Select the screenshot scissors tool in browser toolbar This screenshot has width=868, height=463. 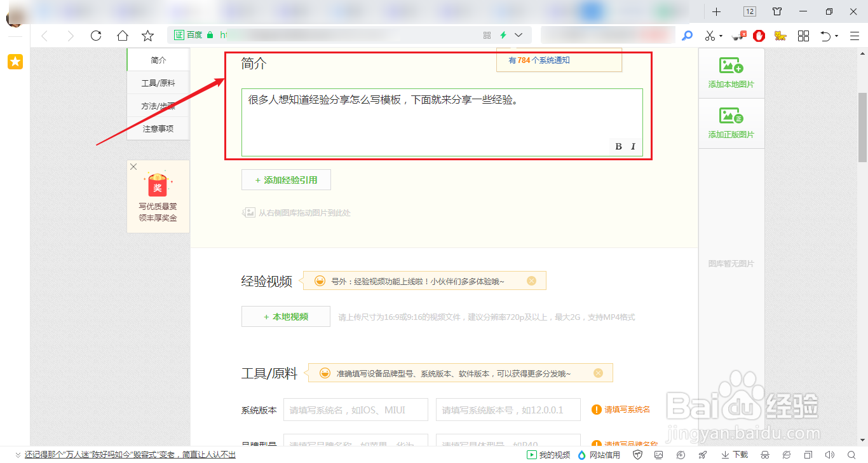[x=709, y=36]
